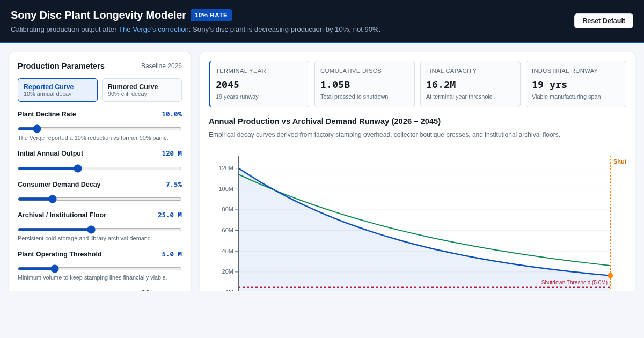Screen dimensions: 644x338
Task: Click the 10.0% Plant Decline Rate value
Action: pyautogui.click(x=172, y=114)
